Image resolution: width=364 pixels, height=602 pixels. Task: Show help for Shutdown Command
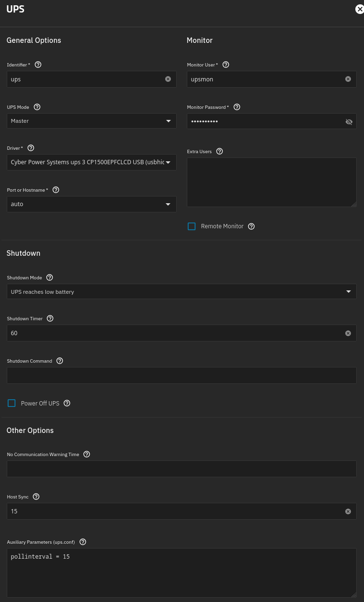click(x=60, y=361)
